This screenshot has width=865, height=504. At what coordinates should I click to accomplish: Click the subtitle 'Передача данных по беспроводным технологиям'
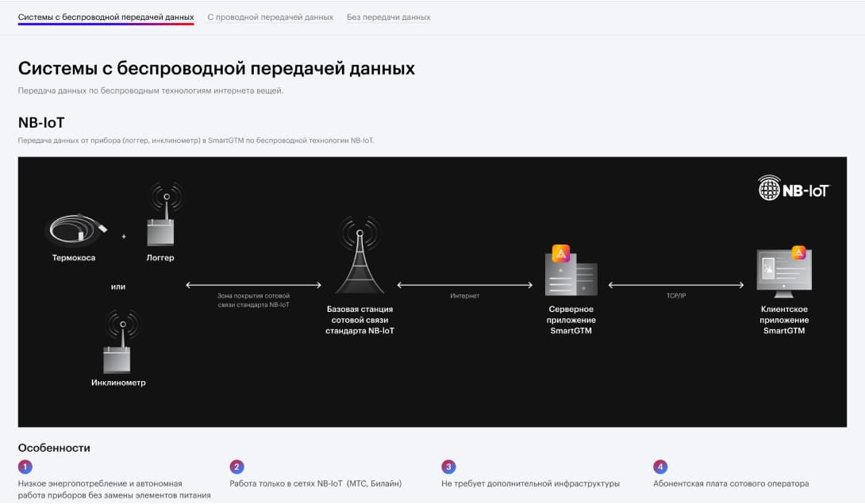(x=151, y=90)
